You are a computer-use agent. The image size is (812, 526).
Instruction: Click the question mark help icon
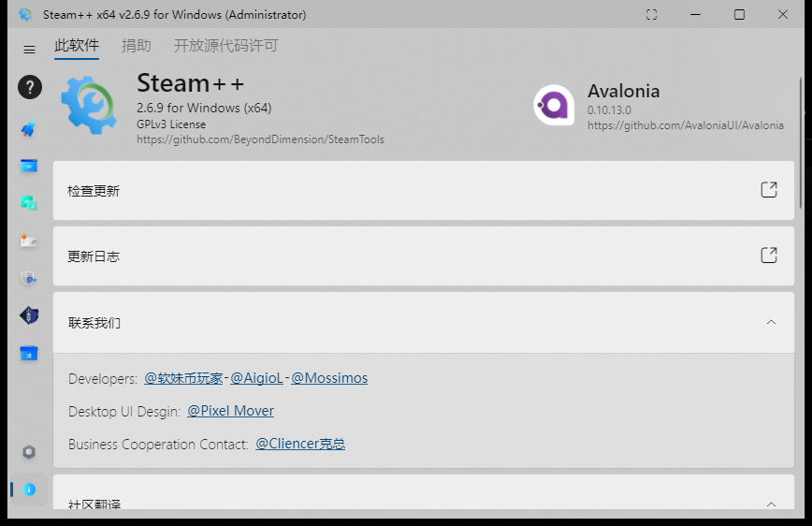tap(30, 87)
